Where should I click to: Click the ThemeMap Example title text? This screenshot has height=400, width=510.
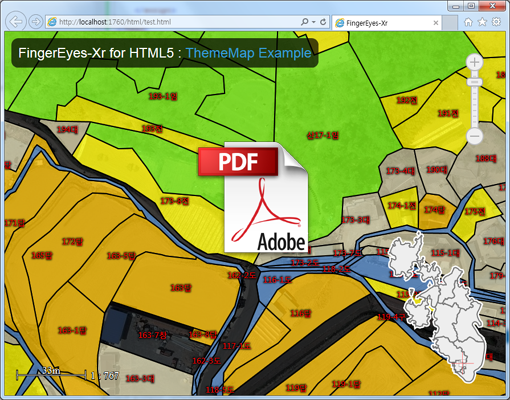[248, 53]
